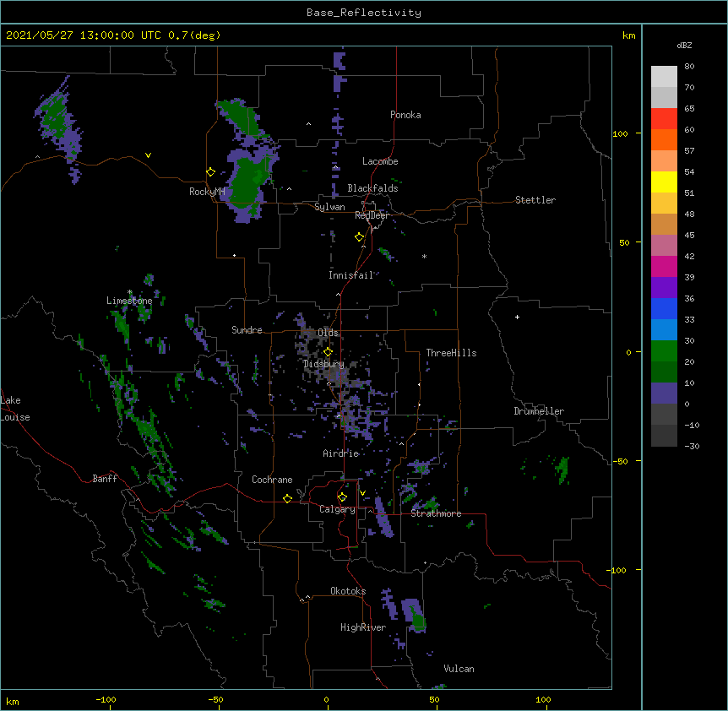Click the white plus marker north of Drumheller
This screenshot has height=711, width=728.
click(x=517, y=317)
